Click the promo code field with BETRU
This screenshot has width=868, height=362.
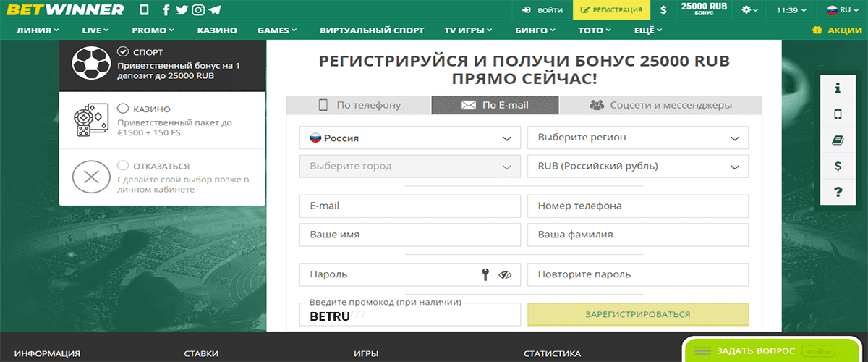coord(410,314)
